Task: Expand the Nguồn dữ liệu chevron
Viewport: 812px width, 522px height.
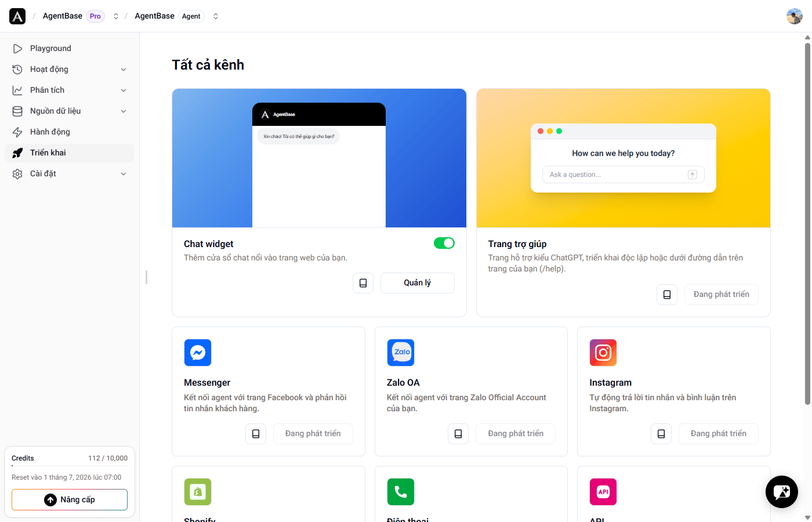Action: (x=124, y=111)
